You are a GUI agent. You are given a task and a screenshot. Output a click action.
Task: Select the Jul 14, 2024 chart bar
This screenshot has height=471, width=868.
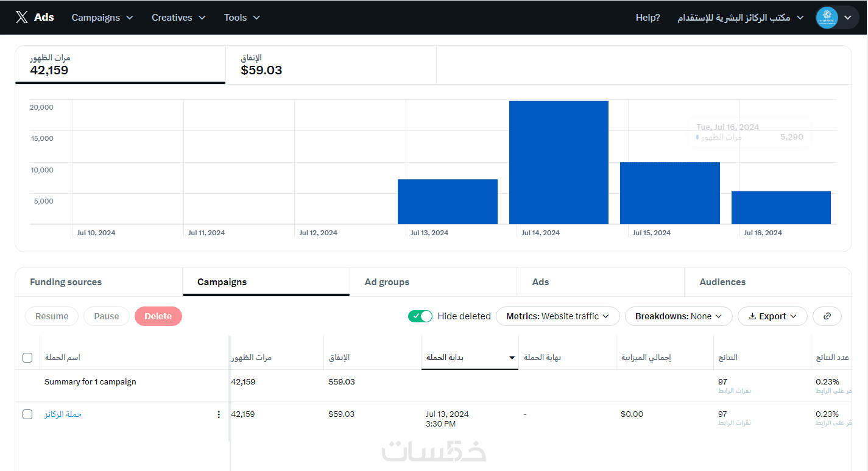click(559, 163)
